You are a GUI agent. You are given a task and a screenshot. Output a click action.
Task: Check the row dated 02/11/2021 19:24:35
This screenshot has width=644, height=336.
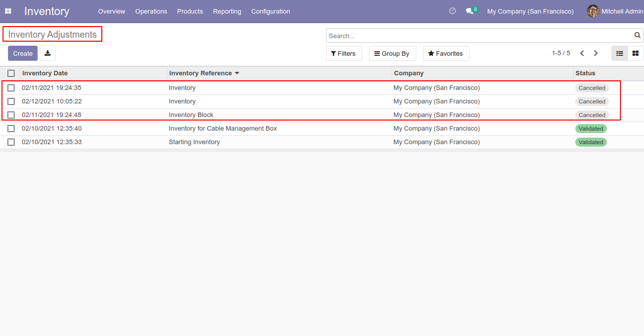coord(11,88)
